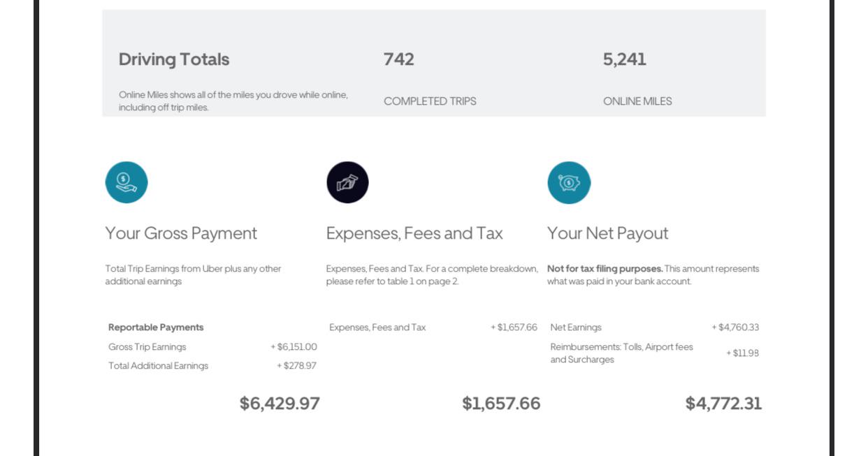Click the Reportable Payments label

[156, 328]
